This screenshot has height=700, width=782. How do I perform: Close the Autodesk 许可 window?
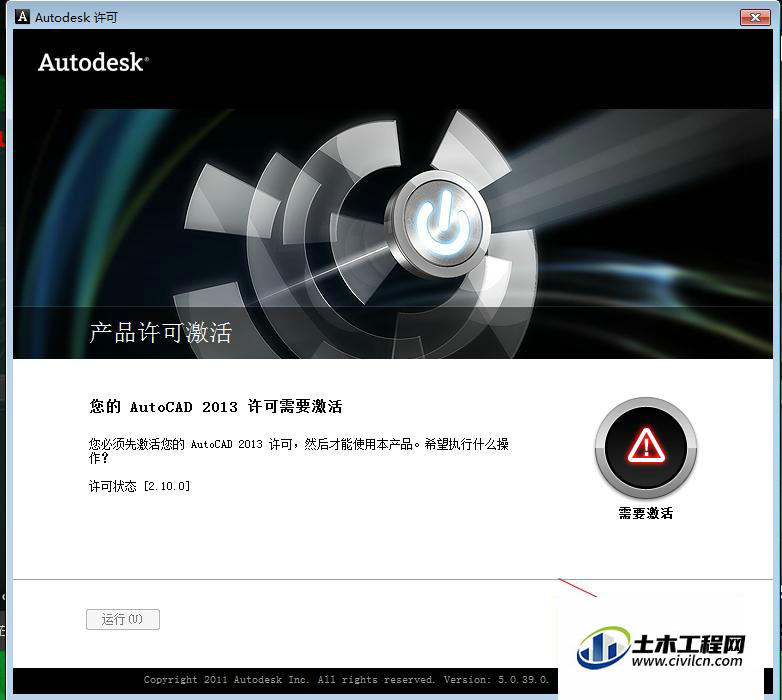(755, 17)
